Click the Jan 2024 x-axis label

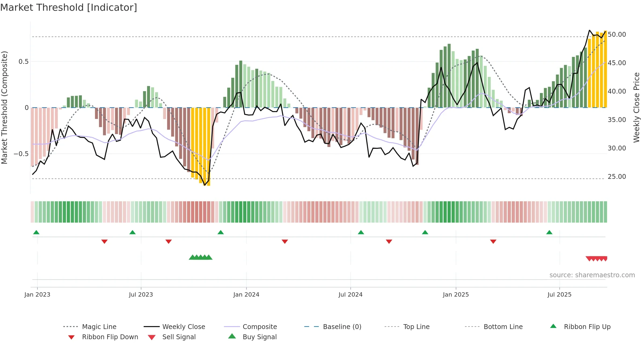[246, 294]
